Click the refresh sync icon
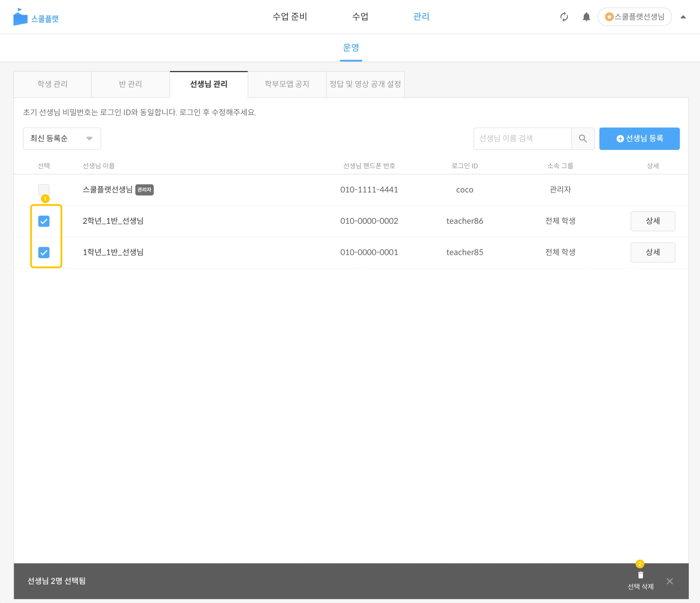700x603 pixels. click(564, 17)
